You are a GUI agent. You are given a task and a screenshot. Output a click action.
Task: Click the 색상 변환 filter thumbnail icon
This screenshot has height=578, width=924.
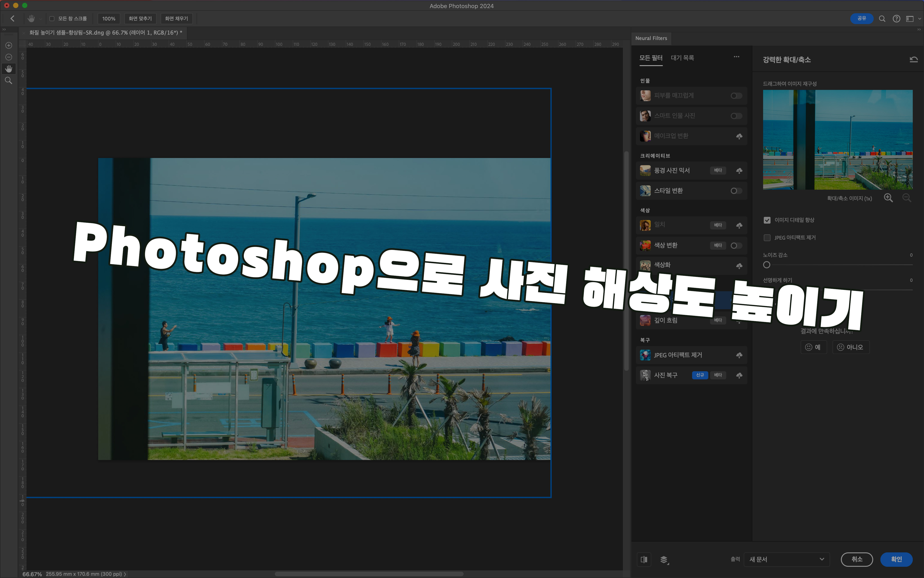[645, 245]
